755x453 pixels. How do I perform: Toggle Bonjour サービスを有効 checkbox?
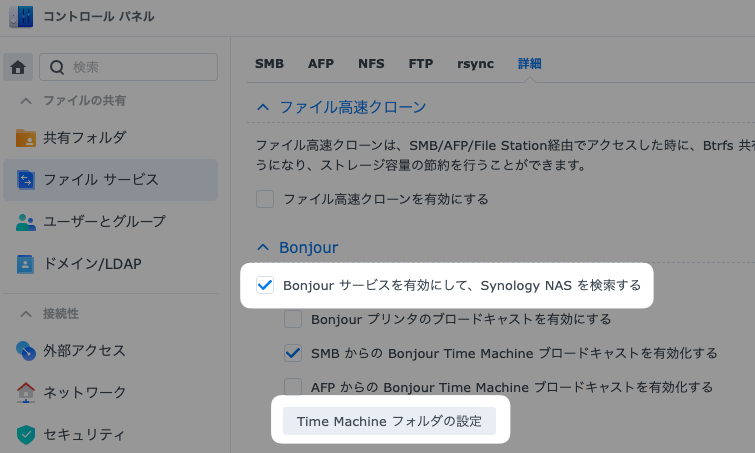point(265,286)
